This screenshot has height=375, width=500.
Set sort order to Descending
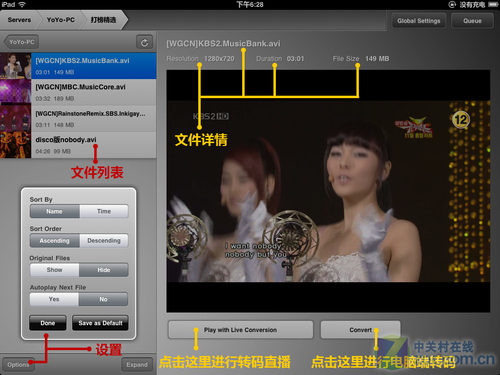[x=104, y=241]
